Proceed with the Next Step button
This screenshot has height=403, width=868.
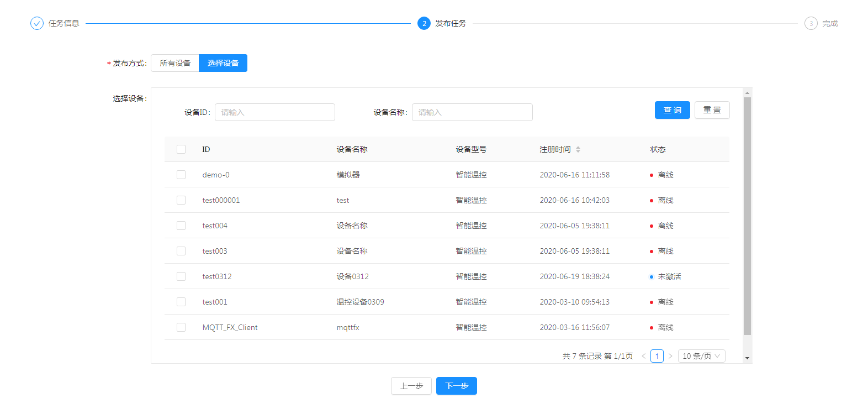(x=456, y=386)
